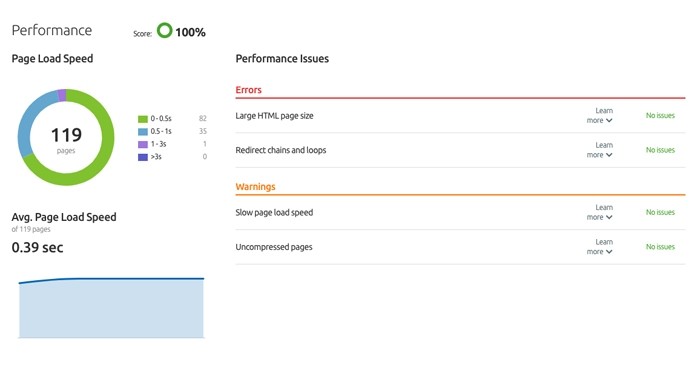Expand Learn more for Uncompressed pages
Screen dimensions: 700x375
(x=600, y=247)
